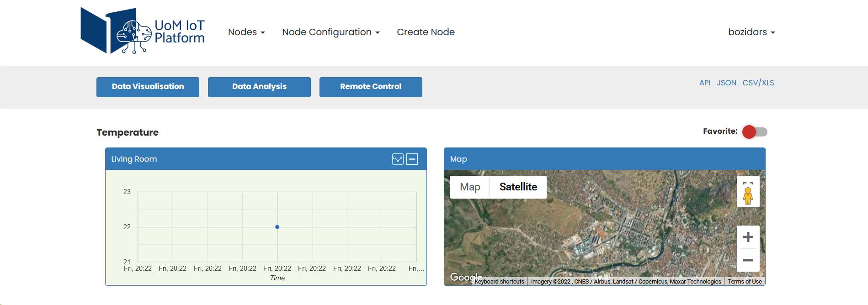Image resolution: width=868 pixels, height=305 pixels.
Task: Zoom out on the map with minus
Action: [748, 260]
